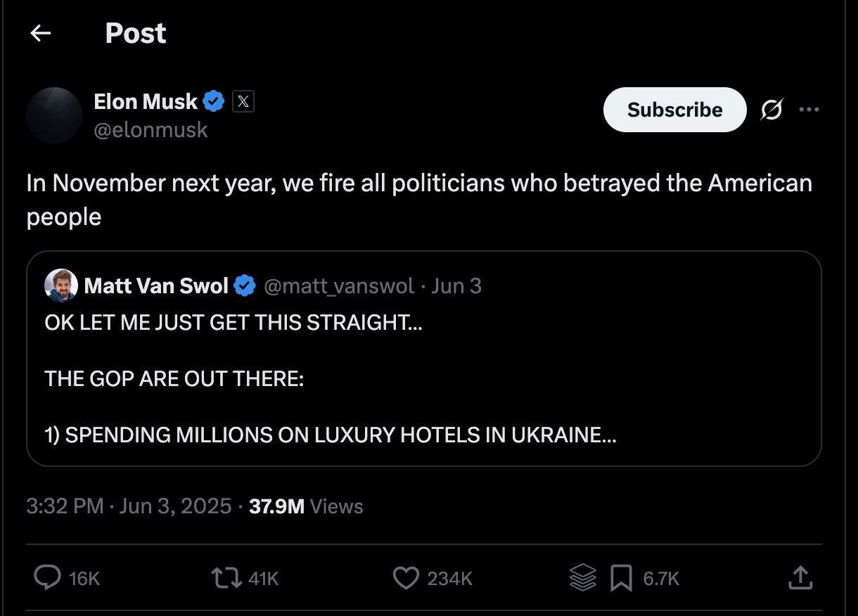The image size is (858, 616).
Task: Reply via the 16K comment icon
Action: (48, 578)
